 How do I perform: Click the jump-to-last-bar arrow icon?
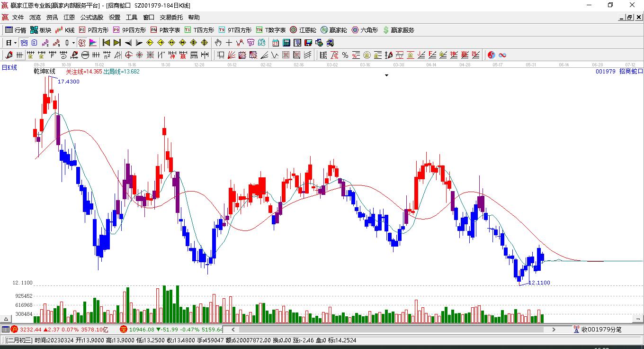(117, 43)
